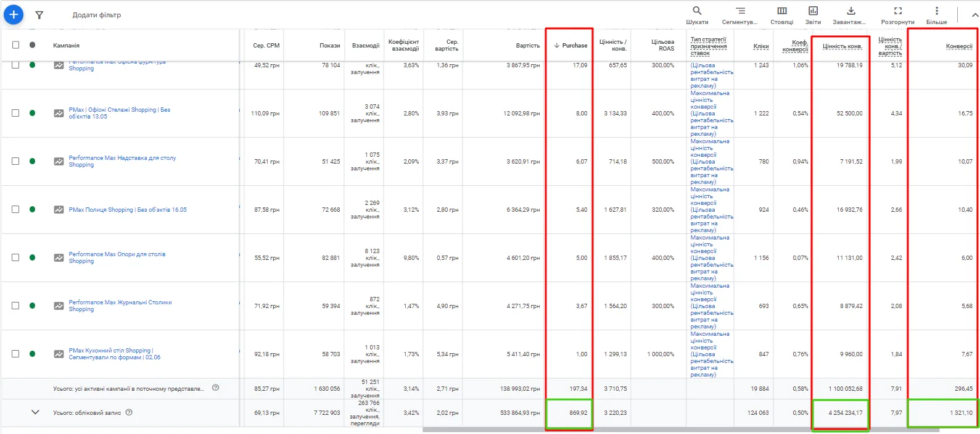This screenshot has height=434, width=980.
Task: Expand the account total row chevron
Action: click(35, 412)
